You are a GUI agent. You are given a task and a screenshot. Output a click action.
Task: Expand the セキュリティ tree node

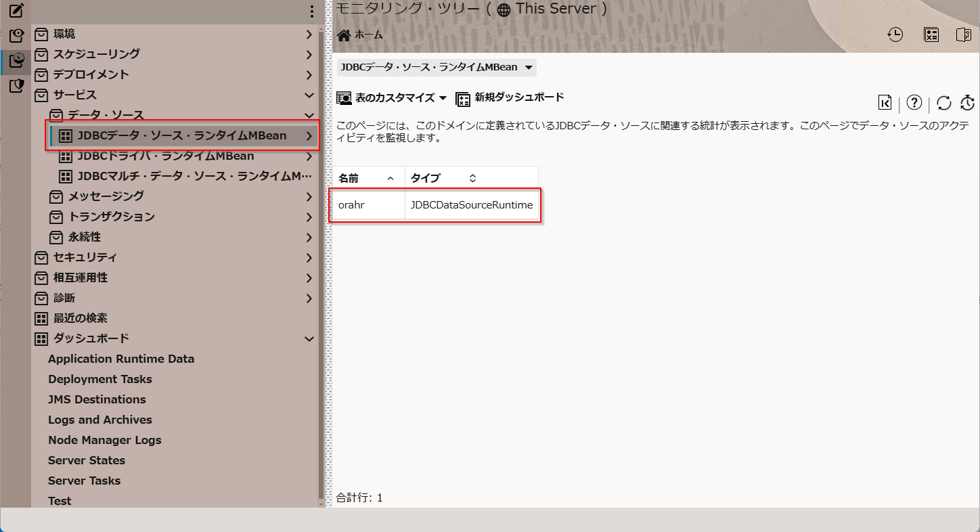(x=309, y=257)
